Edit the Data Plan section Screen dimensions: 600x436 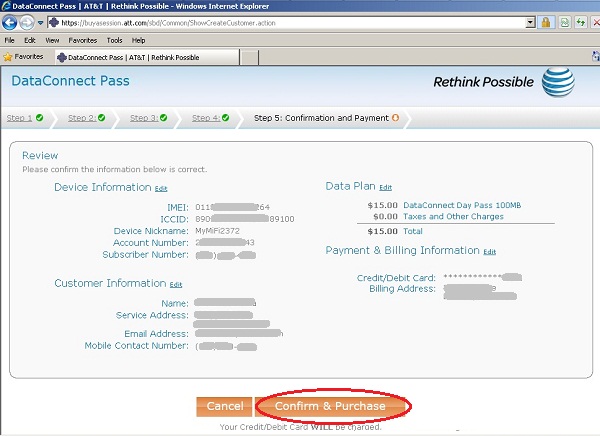[385, 187]
